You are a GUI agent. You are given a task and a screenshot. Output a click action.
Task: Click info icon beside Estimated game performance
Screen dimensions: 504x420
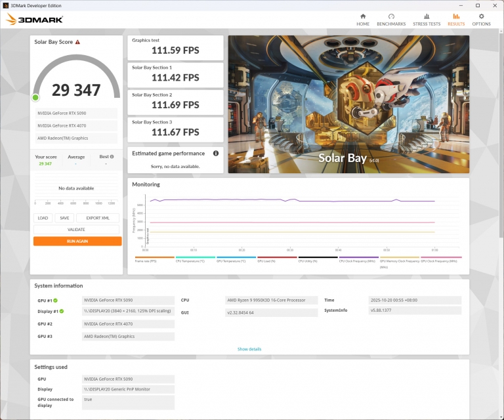pos(216,154)
